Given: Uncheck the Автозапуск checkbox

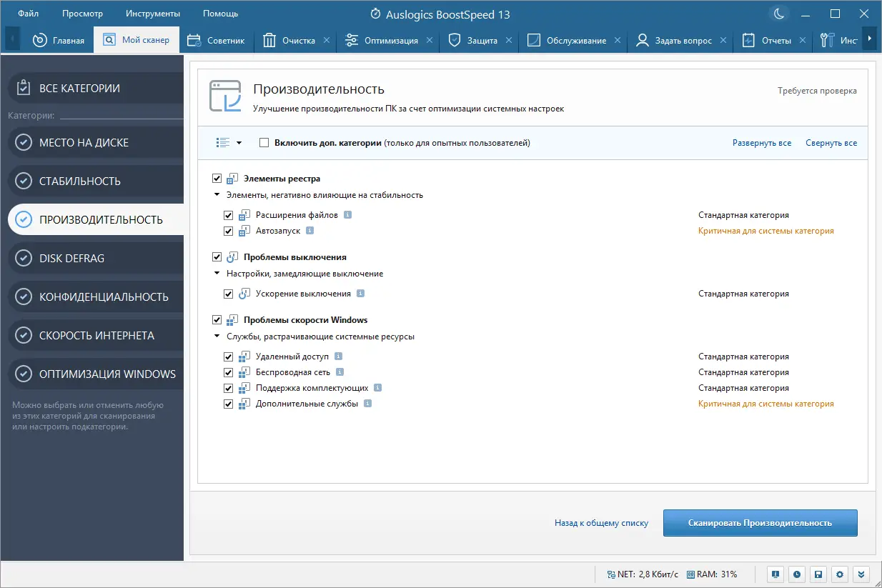Looking at the screenshot, I should pos(229,231).
